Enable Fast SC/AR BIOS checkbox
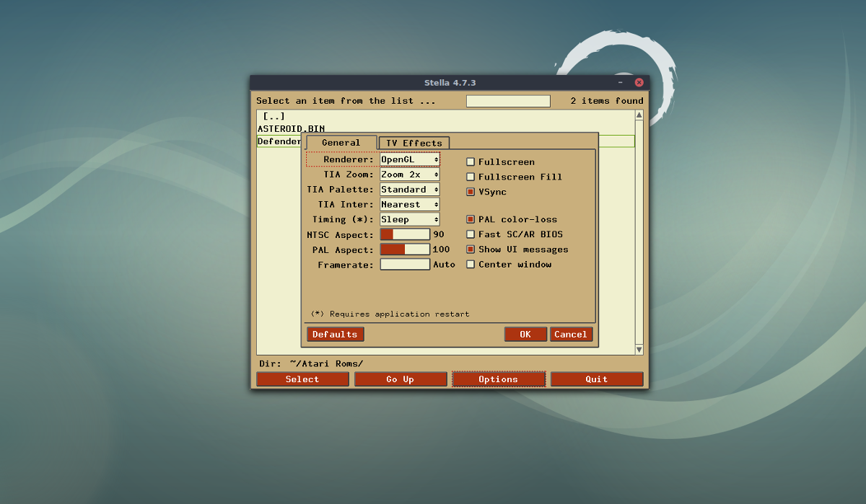Viewport: 866px width, 504px height. pyautogui.click(x=471, y=234)
